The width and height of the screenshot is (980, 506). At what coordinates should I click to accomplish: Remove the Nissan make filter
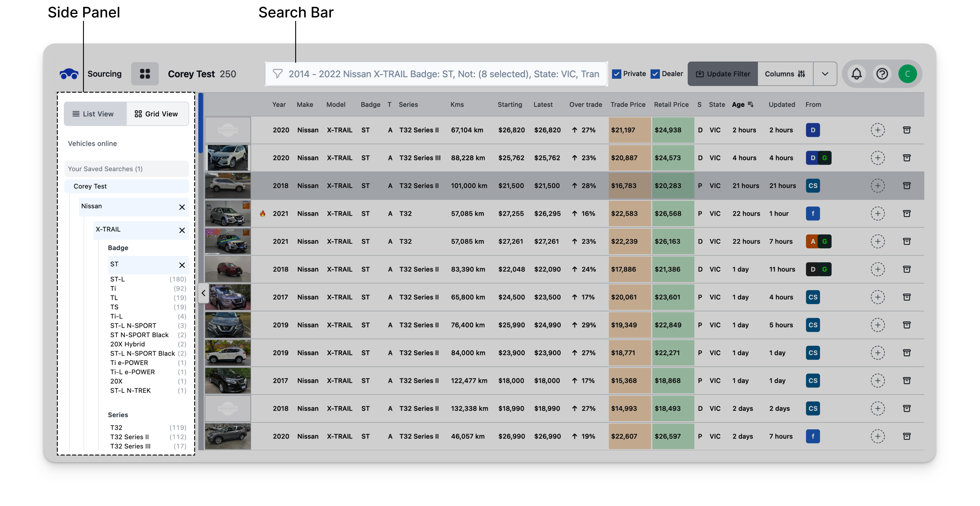182,207
